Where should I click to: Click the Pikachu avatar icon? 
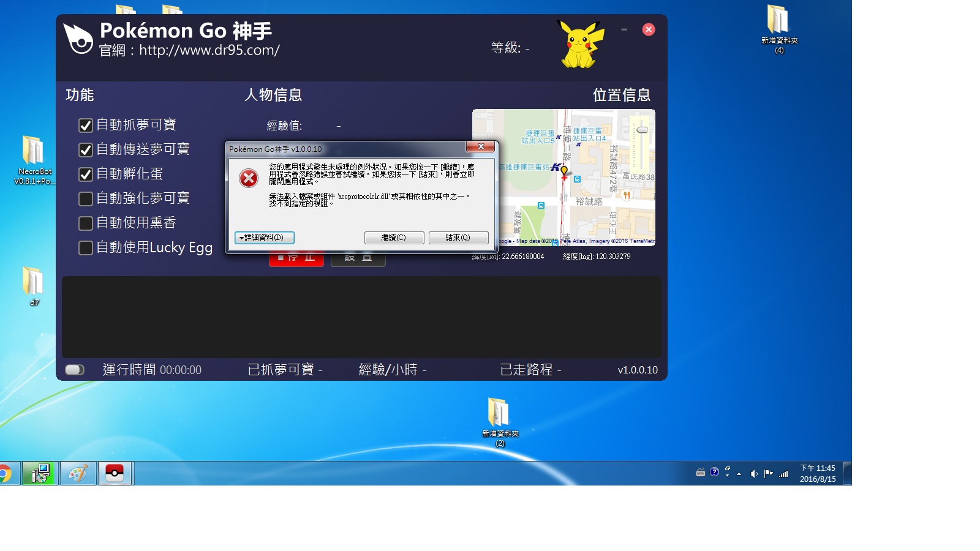tap(579, 44)
